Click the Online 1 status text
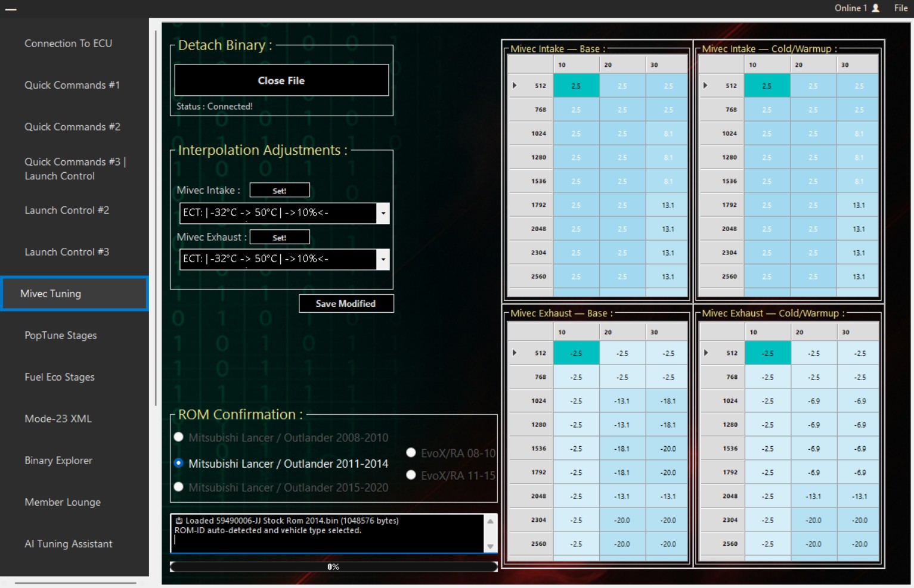Screen dimensions: 914x588 (851, 8)
